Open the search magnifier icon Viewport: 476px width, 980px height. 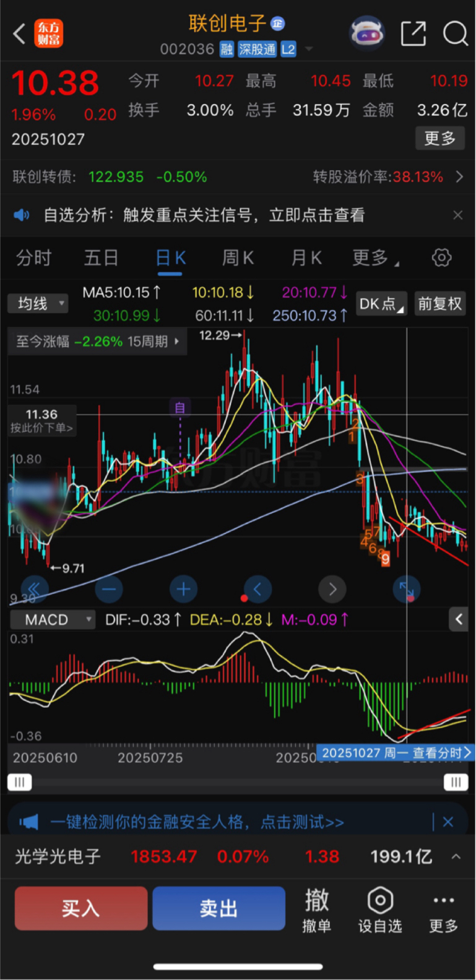(x=455, y=33)
